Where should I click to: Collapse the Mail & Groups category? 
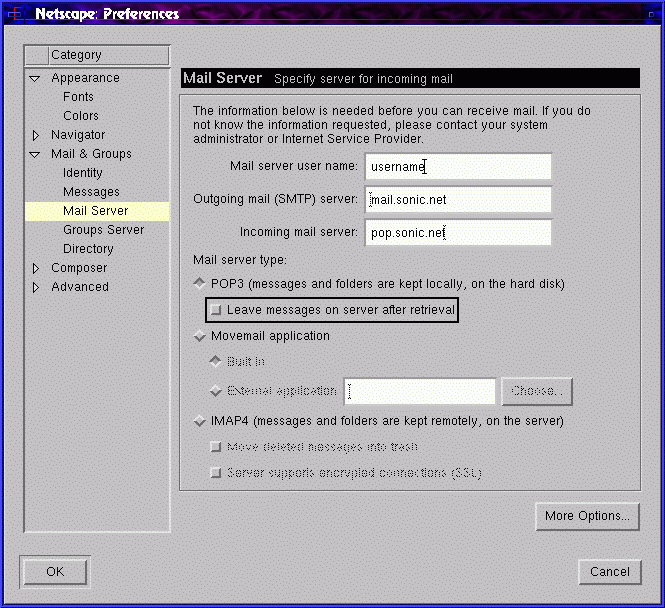pyautogui.click(x=35, y=154)
